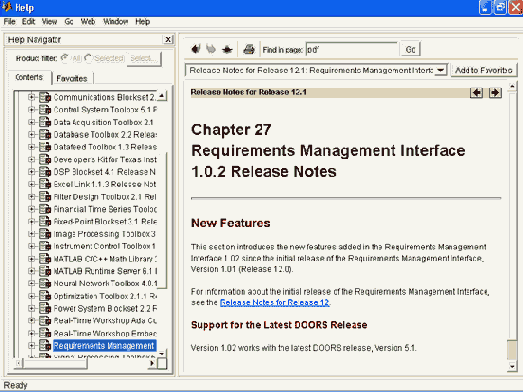Image resolution: width=523 pixels, height=392 pixels.
Task: Expand the Developers Kit for Texas Instruments node
Action: (x=31, y=159)
